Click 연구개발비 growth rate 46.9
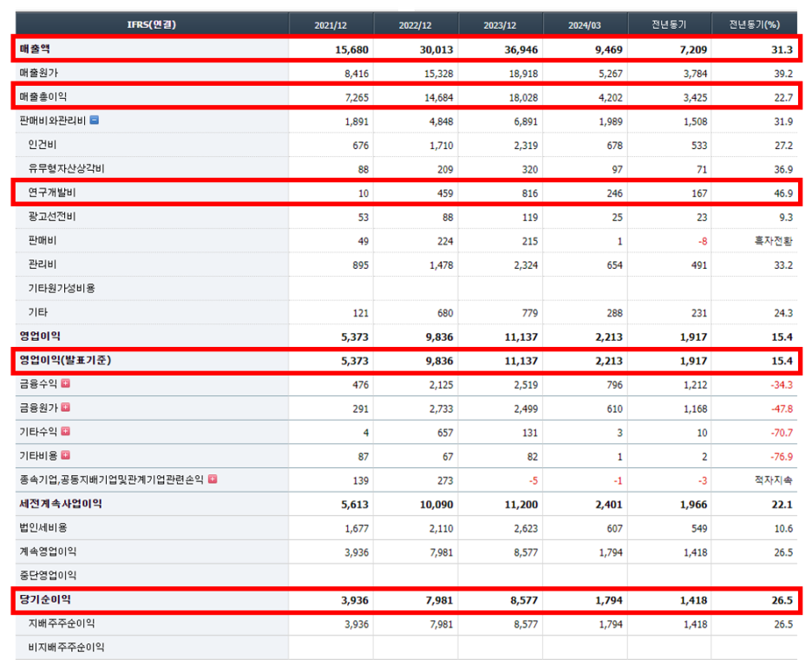The image size is (812, 666). coord(783,193)
